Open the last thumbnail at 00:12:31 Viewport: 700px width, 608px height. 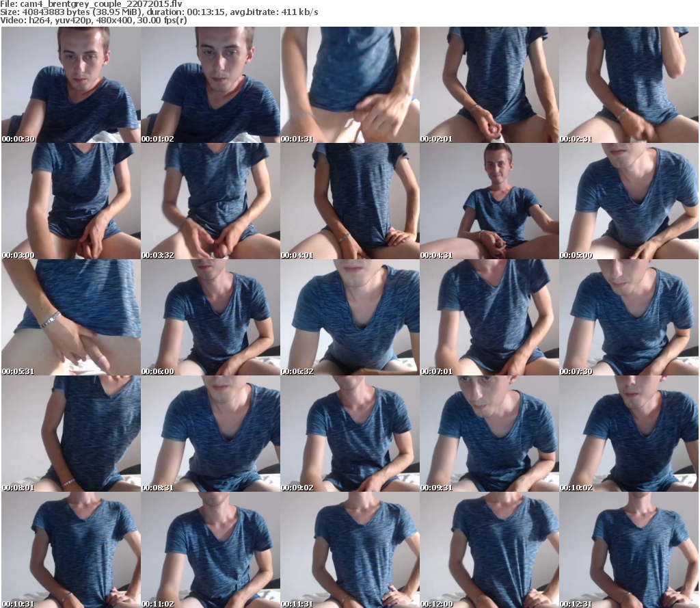coord(629,550)
